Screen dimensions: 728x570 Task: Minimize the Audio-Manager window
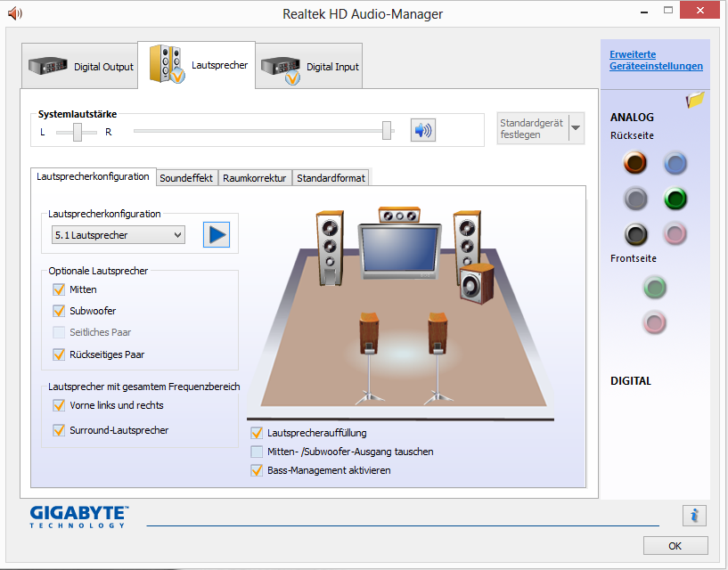pos(644,12)
